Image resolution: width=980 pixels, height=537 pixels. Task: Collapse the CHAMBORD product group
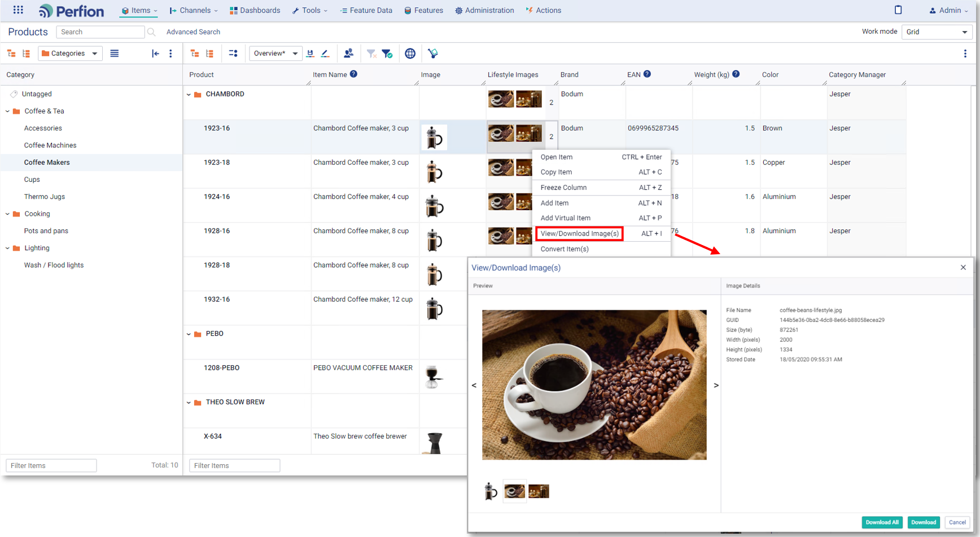tap(189, 94)
